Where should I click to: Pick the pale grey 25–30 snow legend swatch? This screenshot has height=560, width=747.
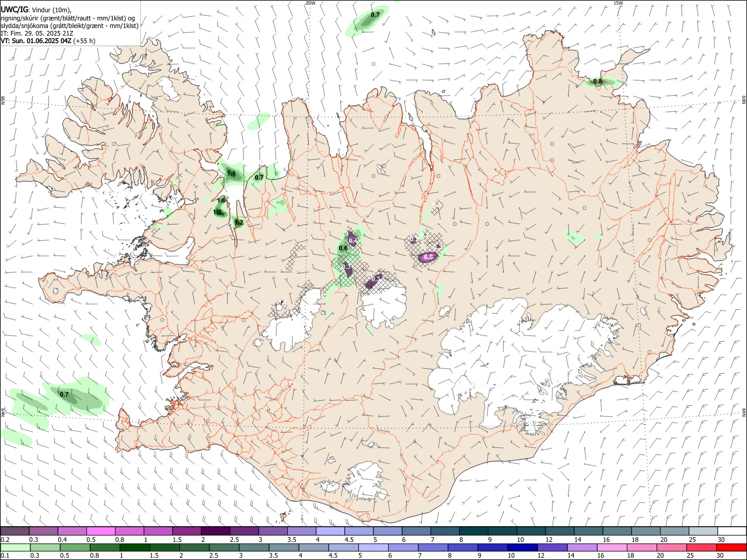tap(703, 531)
